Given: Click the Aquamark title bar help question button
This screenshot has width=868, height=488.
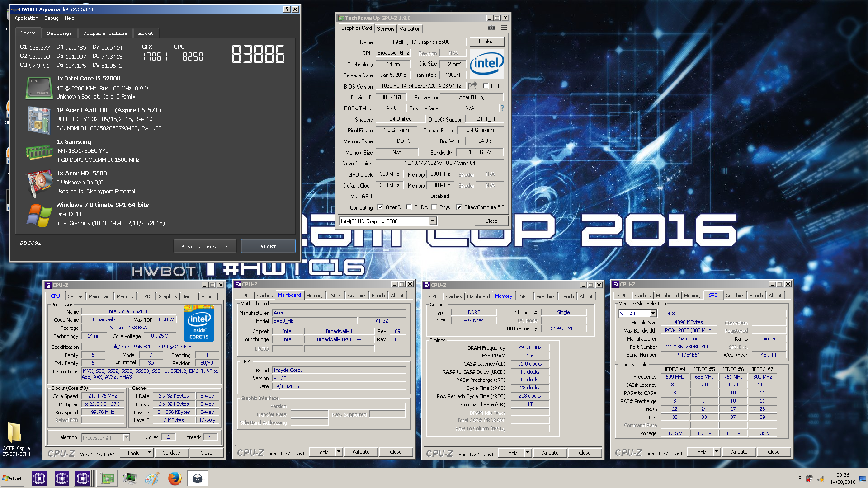Looking at the screenshot, I should [287, 9].
